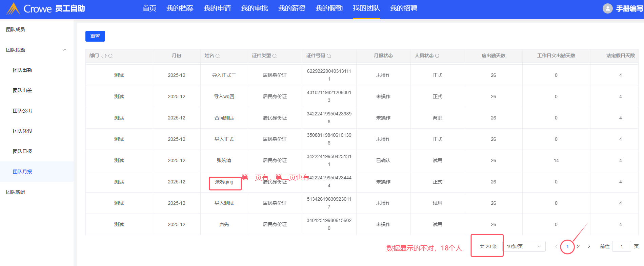The image size is (644, 266).
Task: Open the search filter for 姓名
Action: point(218,56)
